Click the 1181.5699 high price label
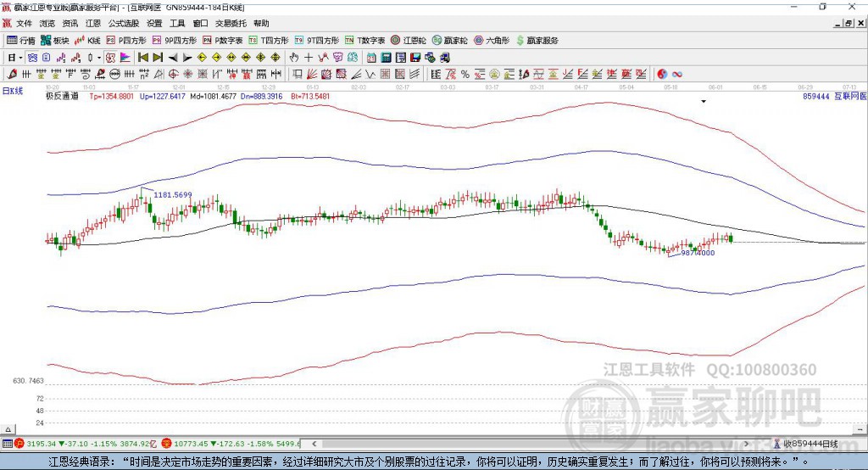The width and height of the screenshot is (868, 470). (x=173, y=195)
